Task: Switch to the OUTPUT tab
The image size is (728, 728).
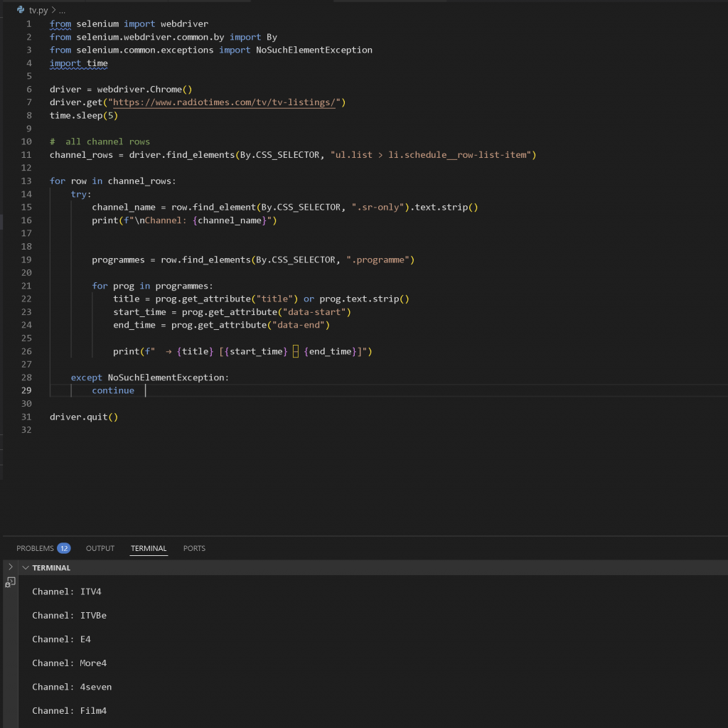Action: [x=100, y=548]
